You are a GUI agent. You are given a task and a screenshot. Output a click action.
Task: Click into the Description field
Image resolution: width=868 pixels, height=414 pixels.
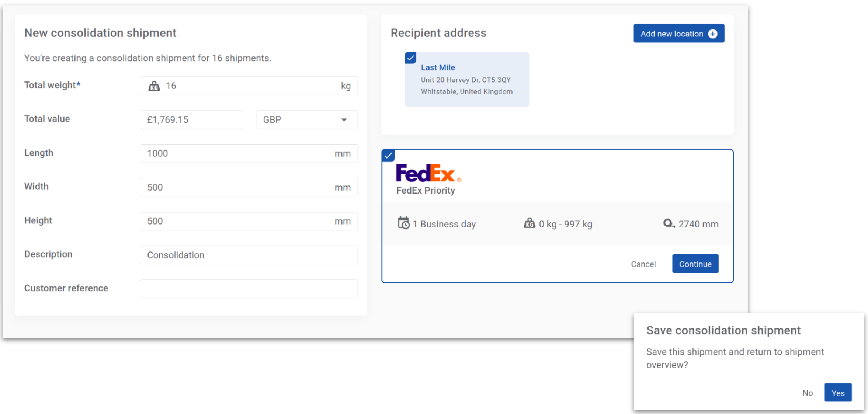coord(249,255)
